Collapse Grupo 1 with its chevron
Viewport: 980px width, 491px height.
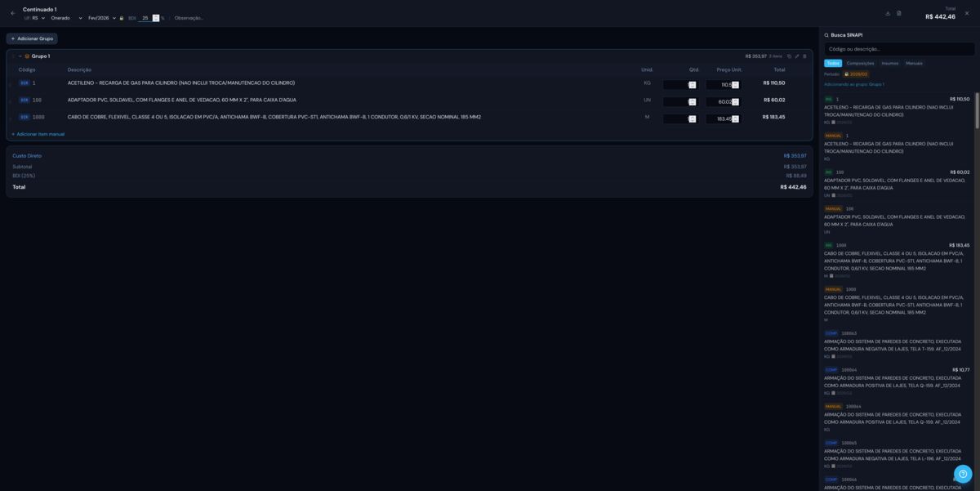point(20,56)
